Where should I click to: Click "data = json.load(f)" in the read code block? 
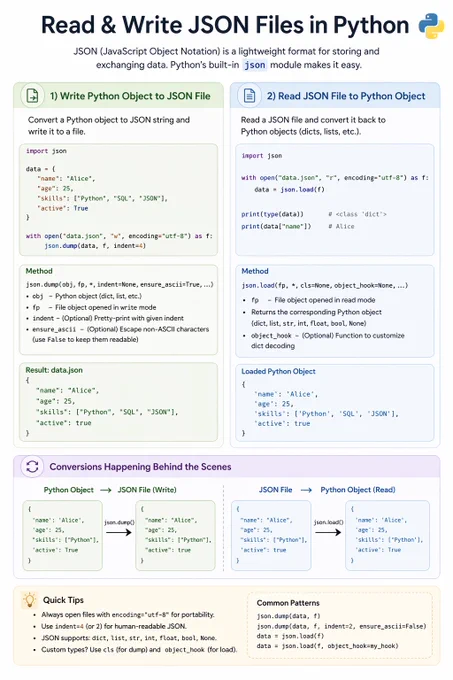289,190
